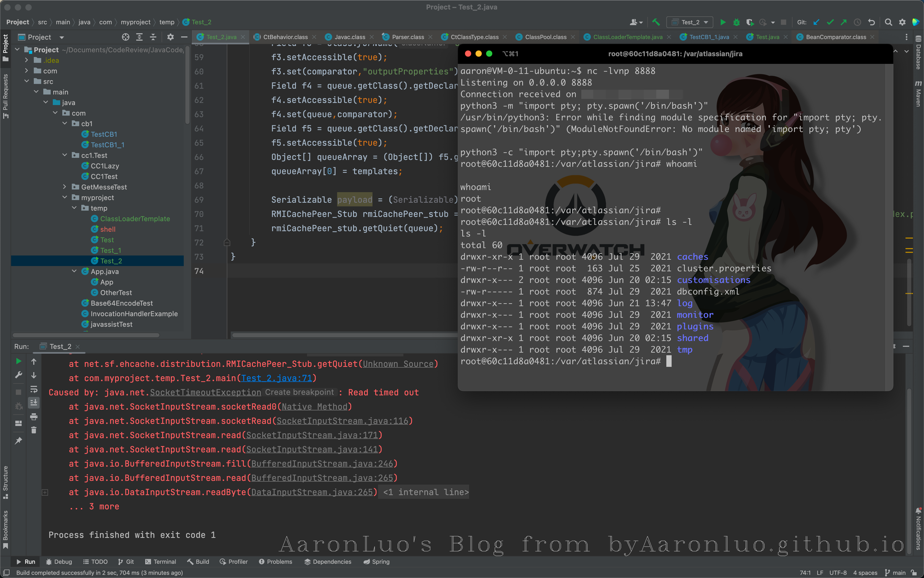
Task: Open the Terminal tool window tab
Action: tap(161, 562)
